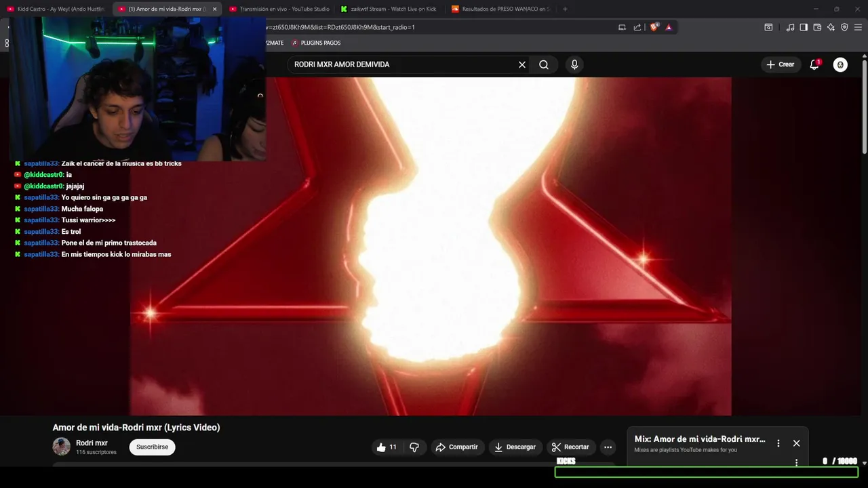Close the Mix playlist panel
Viewport: 868px width, 488px height.
pyautogui.click(x=796, y=443)
